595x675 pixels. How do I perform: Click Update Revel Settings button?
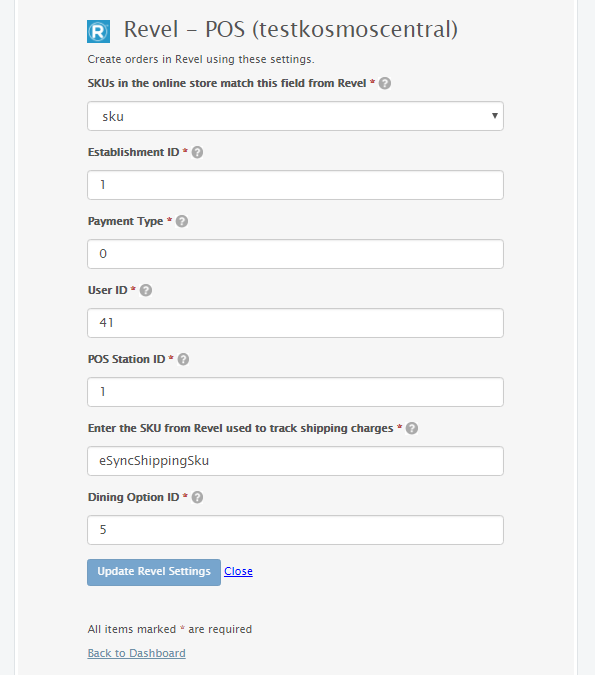[x=154, y=572]
